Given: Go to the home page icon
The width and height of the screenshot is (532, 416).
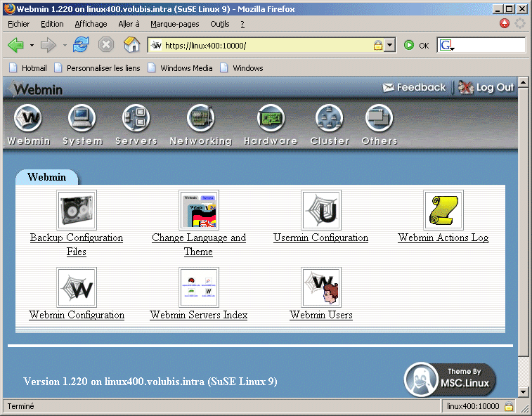Looking at the screenshot, I should (131, 45).
